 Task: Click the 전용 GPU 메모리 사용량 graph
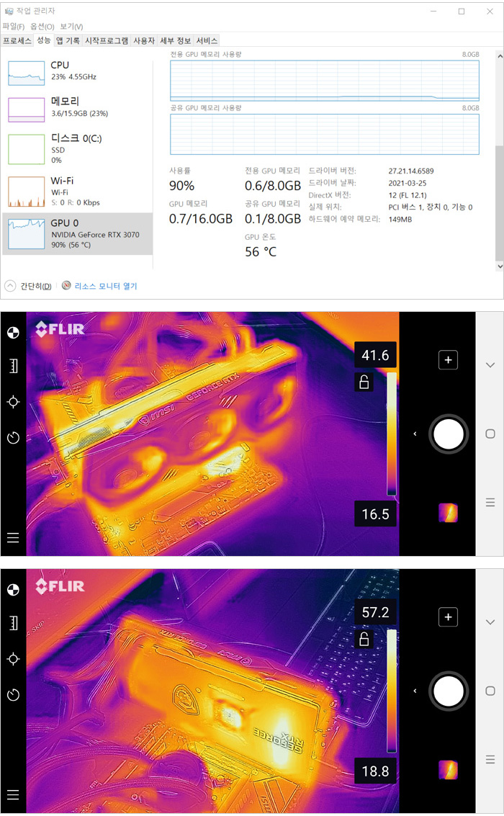pos(325,81)
